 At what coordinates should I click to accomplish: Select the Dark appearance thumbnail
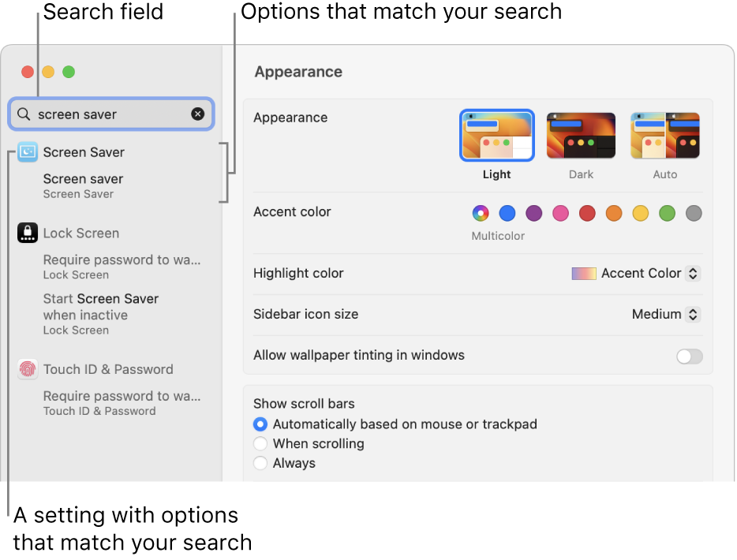(581, 136)
